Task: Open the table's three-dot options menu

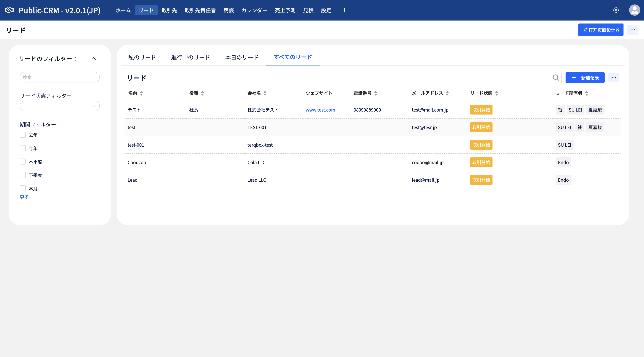Action: [x=614, y=78]
